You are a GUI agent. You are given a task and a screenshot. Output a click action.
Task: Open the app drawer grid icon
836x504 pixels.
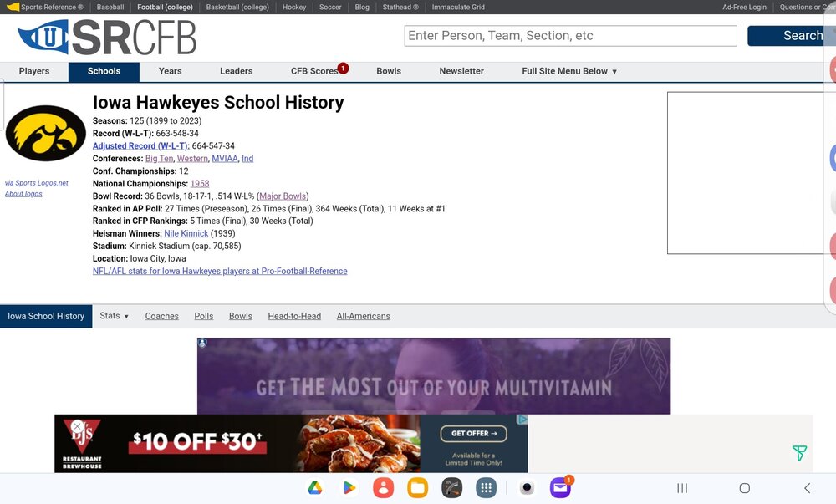(486, 488)
